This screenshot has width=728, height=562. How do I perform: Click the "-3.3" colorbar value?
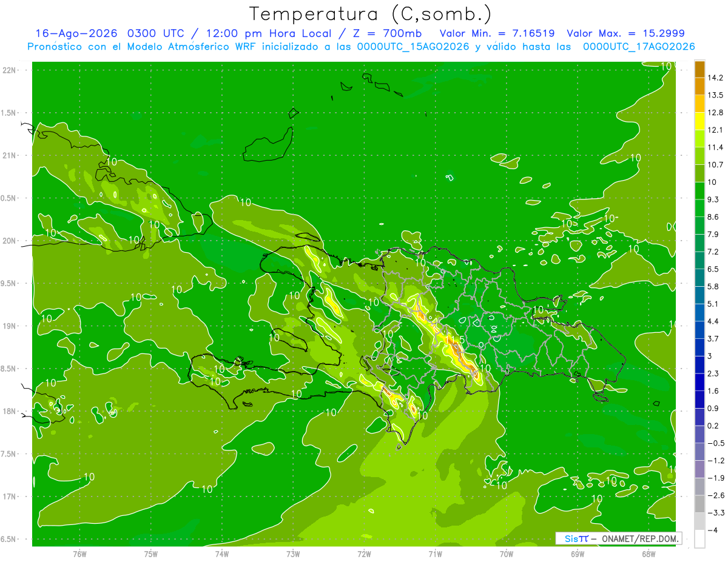coord(716,513)
